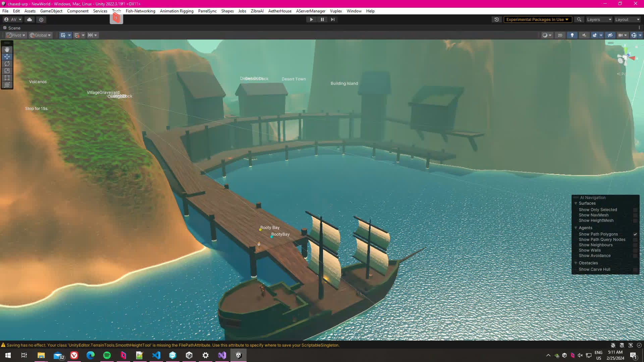Open the Layout dropdown
This screenshot has width=644, height=362.
627,19
